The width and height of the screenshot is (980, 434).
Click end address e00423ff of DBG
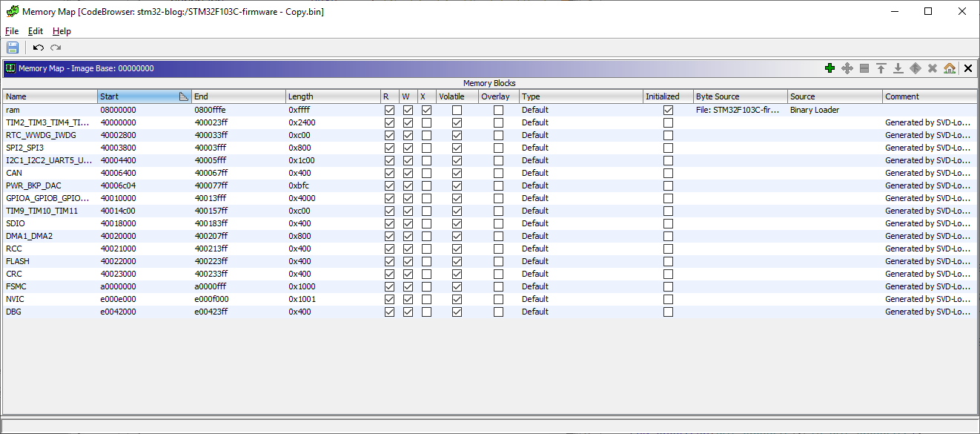click(x=211, y=312)
